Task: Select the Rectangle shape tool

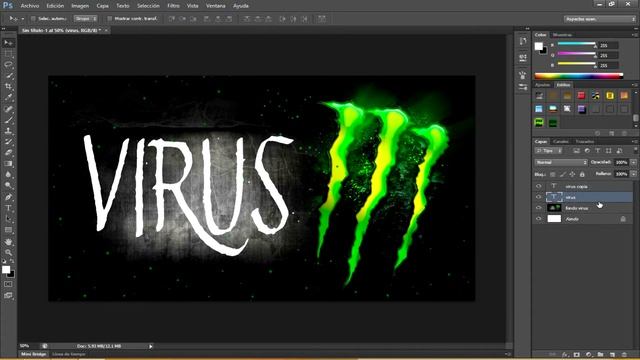Action: (8, 230)
